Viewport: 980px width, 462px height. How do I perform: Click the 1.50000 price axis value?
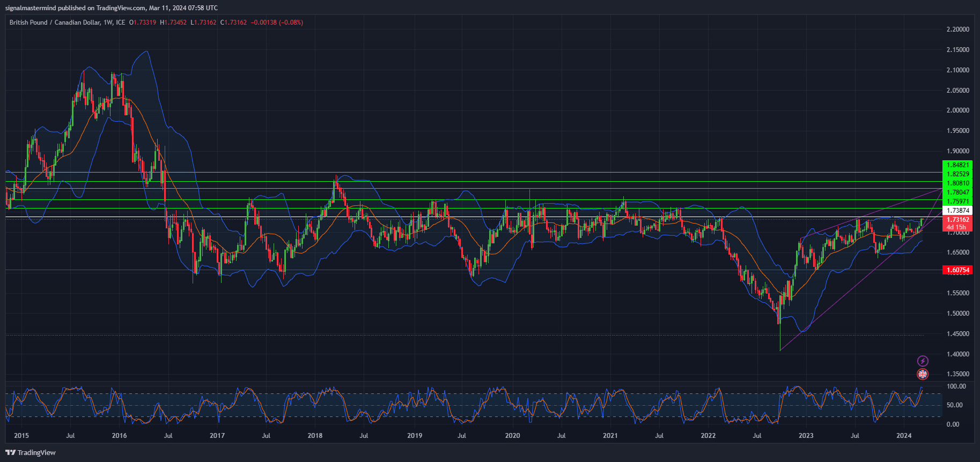[x=957, y=314]
